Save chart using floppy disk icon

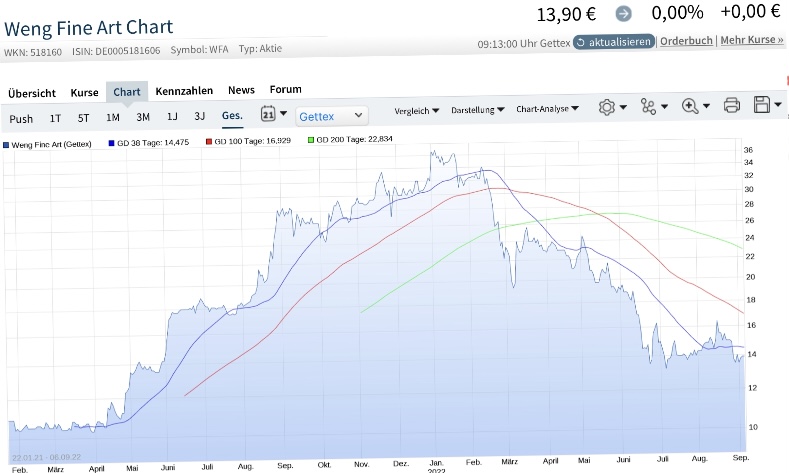click(x=762, y=104)
